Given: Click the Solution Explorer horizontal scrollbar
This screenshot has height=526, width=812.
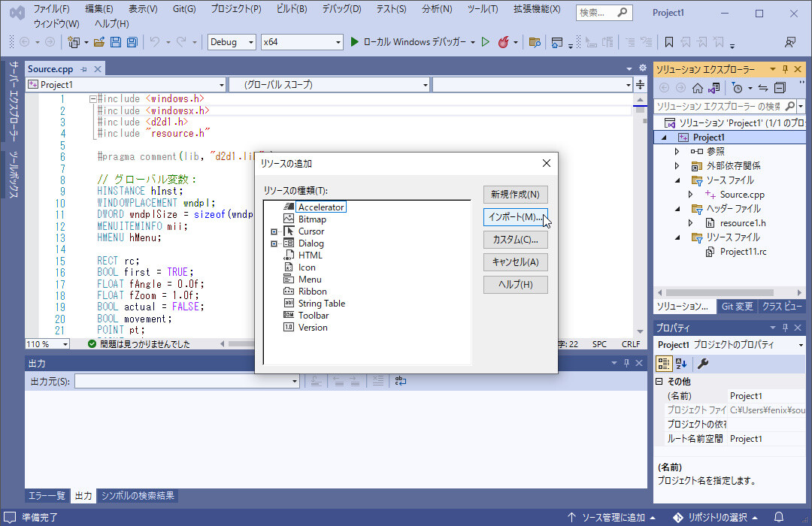Looking at the screenshot, I should 718,292.
